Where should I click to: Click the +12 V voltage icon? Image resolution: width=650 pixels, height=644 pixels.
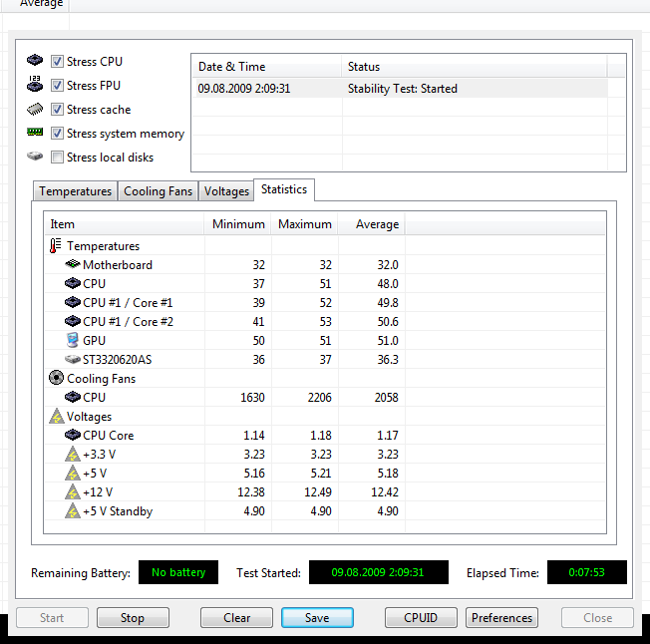coord(72,492)
